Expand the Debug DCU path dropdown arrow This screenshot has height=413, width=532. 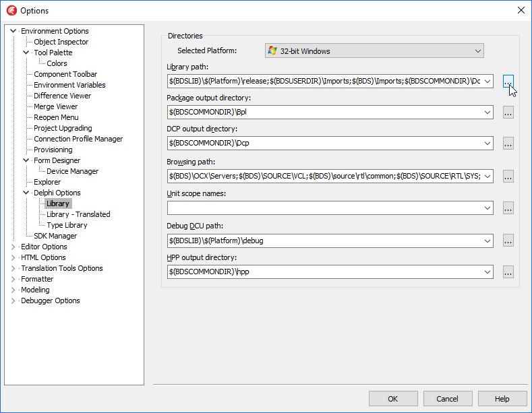pyautogui.click(x=487, y=241)
